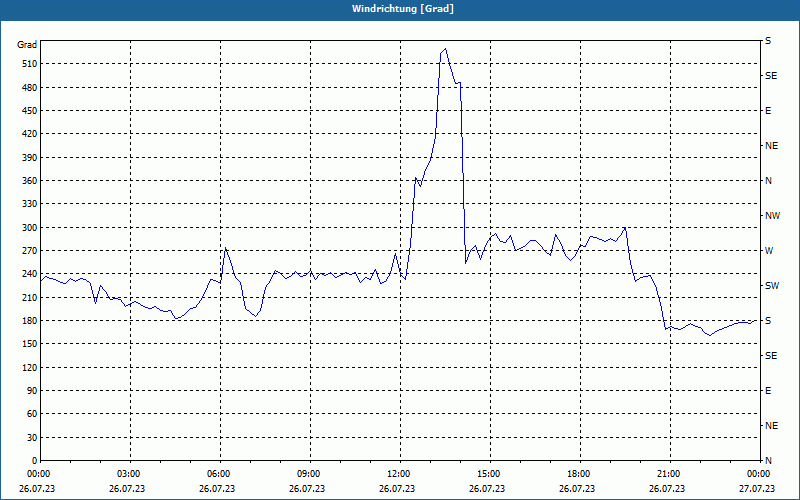
Task: Click the N compass label level with 0
Action: pyautogui.click(x=768, y=461)
